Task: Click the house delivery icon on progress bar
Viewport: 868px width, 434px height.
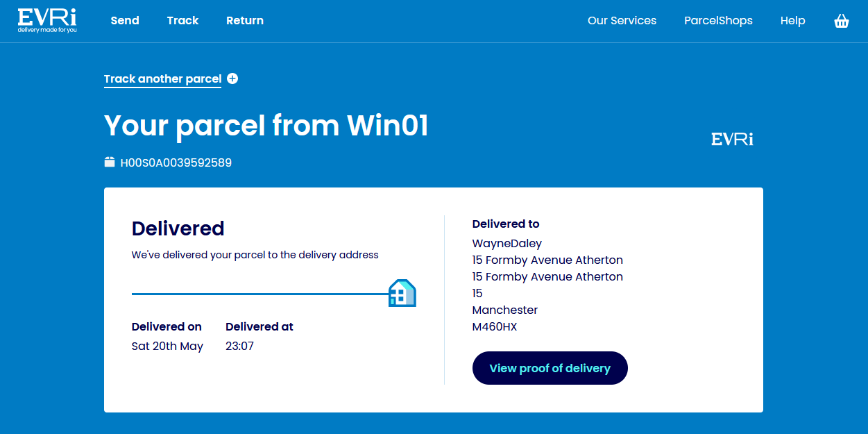Action: pos(402,293)
